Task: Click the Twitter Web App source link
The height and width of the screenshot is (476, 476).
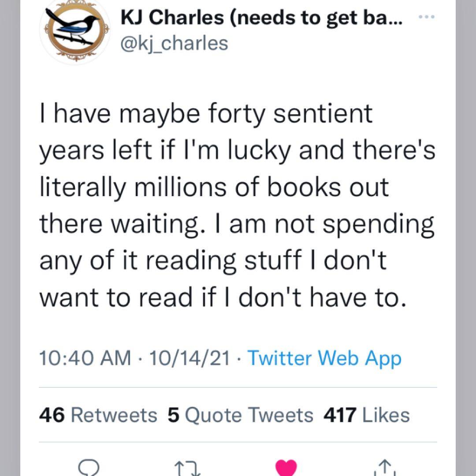Action: (324, 358)
